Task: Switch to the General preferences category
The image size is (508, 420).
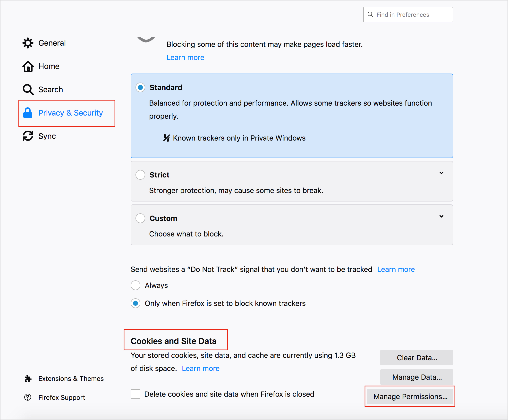Action: (x=52, y=43)
